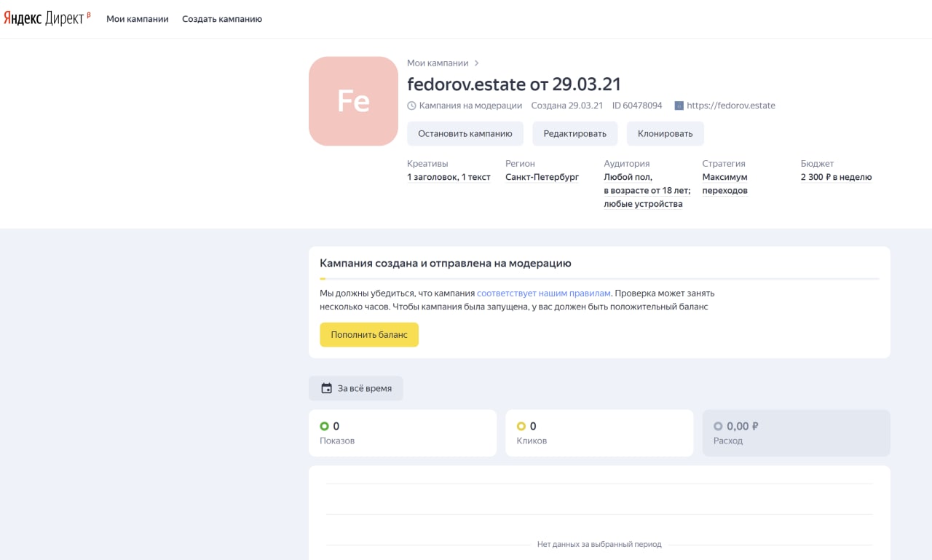Select the campaign title "fedorov.estate от 29.03.21"

click(x=514, y=84)
